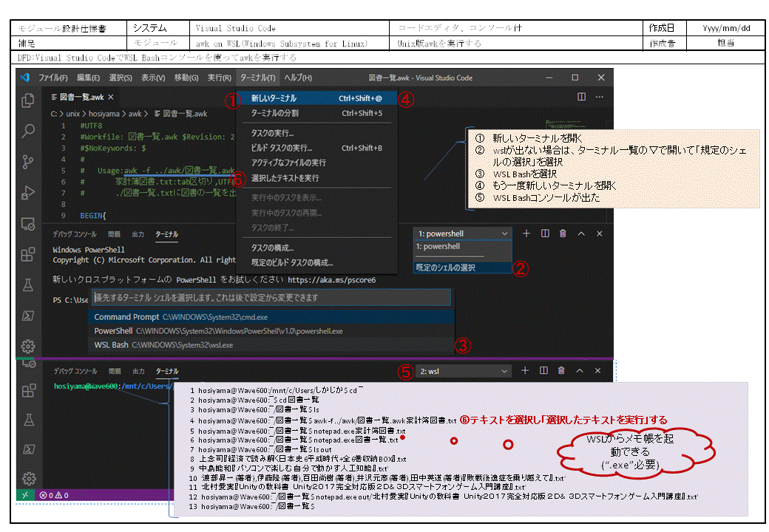The width and height of the screenshot is (769, 532).
Task: Open the ファイル(F) menu
Action: (x=53, y=78)
